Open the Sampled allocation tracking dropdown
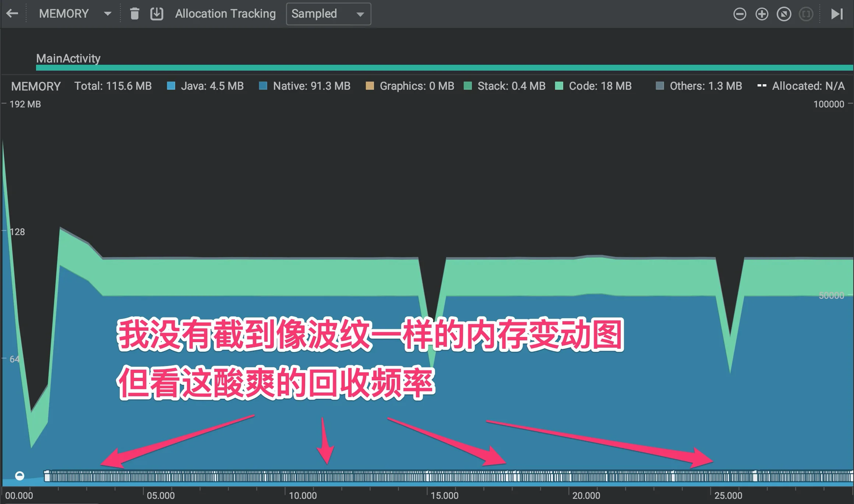This screenshot has height=504, width=854. pyautogui.click(x=328, y=14)
